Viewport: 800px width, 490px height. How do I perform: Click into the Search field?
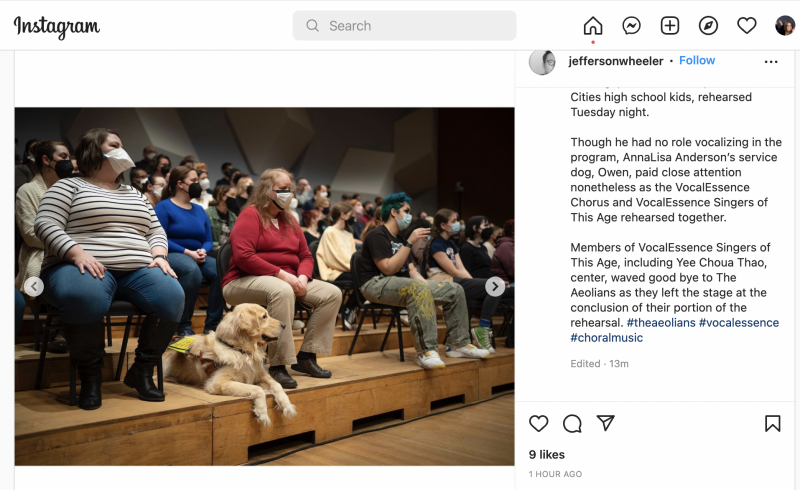405,26
